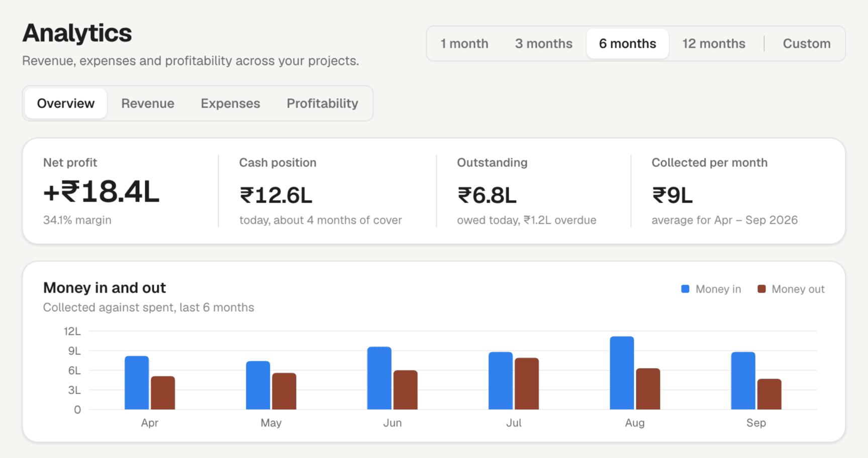Select the May Money in blue bar
The width and height of the screenshot is (868, 458).
coord(258,385)
